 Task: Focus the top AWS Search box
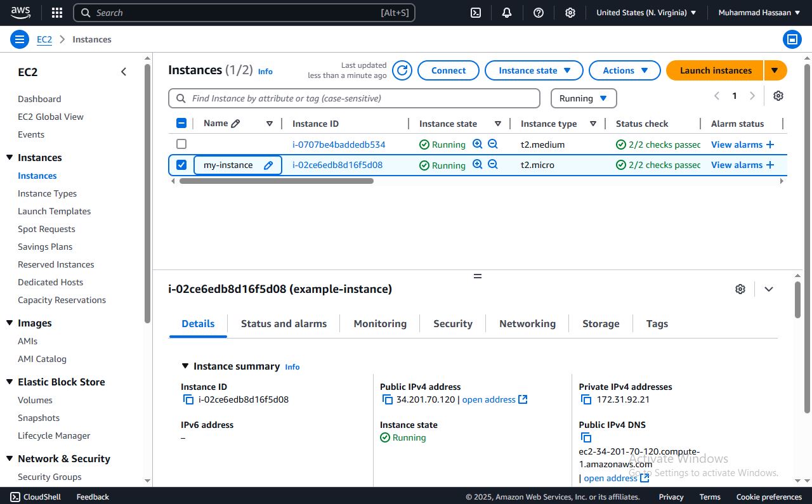(244, 13)
